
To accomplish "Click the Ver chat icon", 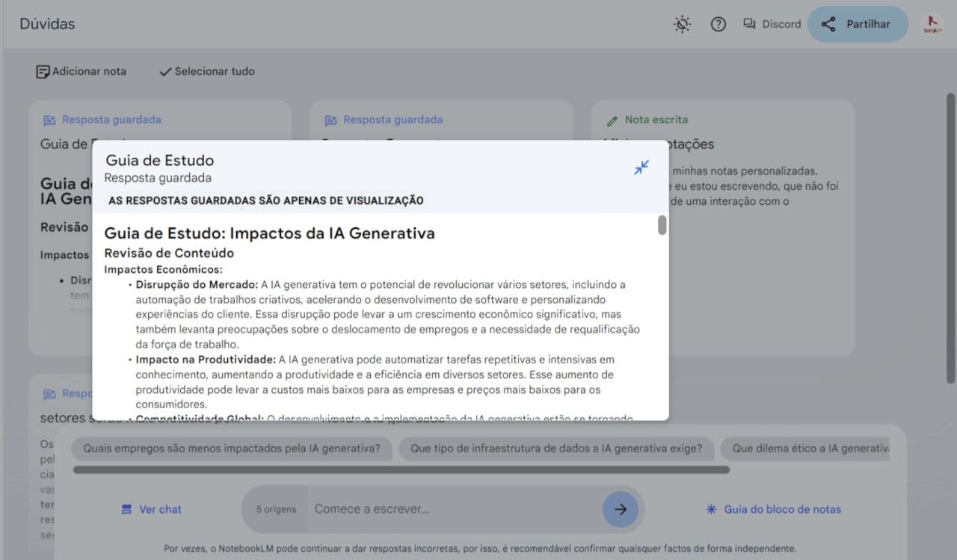I will tap(127, 509).
